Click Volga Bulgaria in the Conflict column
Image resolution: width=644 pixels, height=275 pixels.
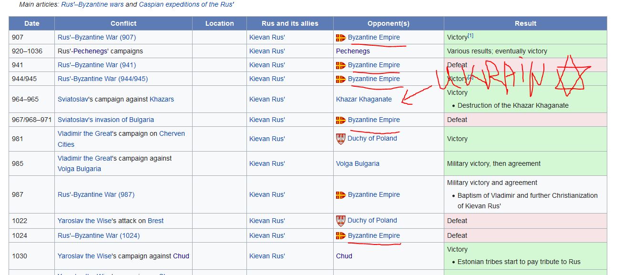click(x=79, y=169)
